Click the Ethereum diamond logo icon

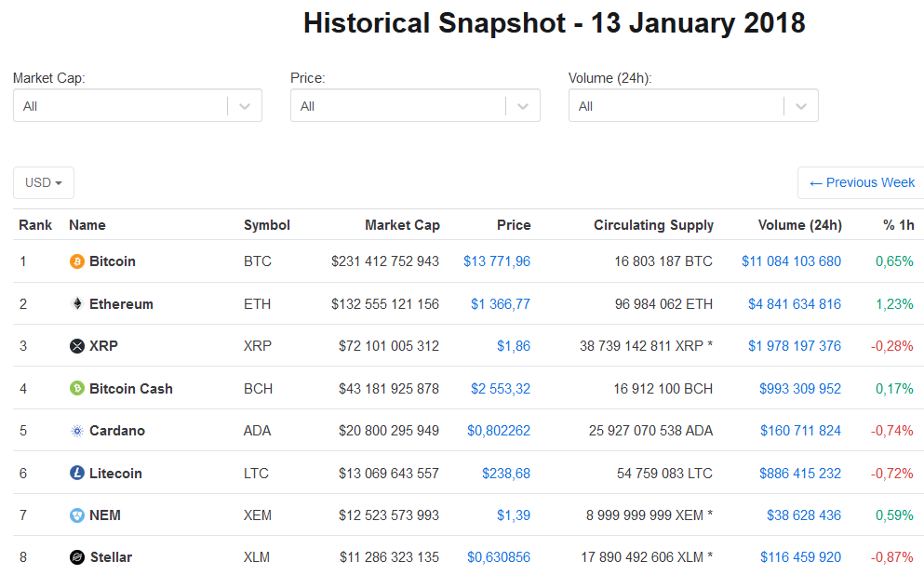77,303
